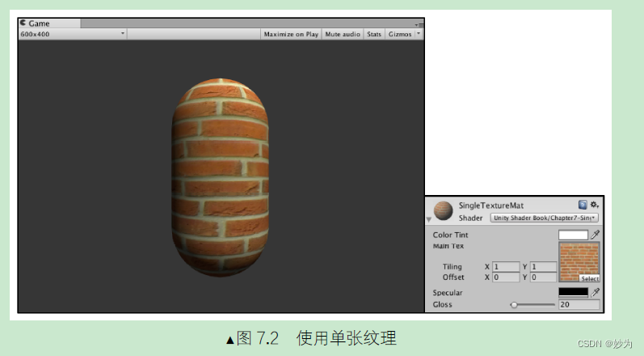
Task: Click the Offset label
Action: point(453,278)
